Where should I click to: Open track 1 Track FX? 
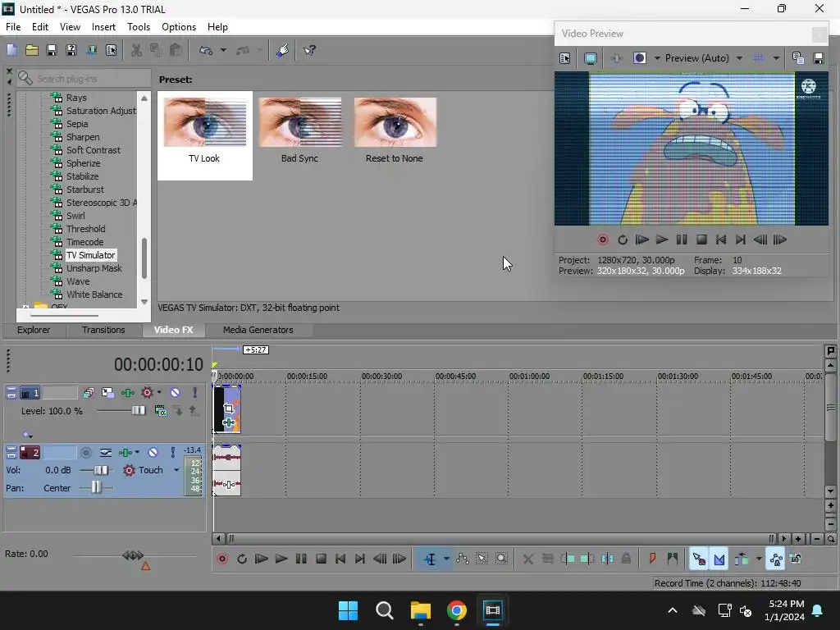pyautogui.click(x=127, y=393)
